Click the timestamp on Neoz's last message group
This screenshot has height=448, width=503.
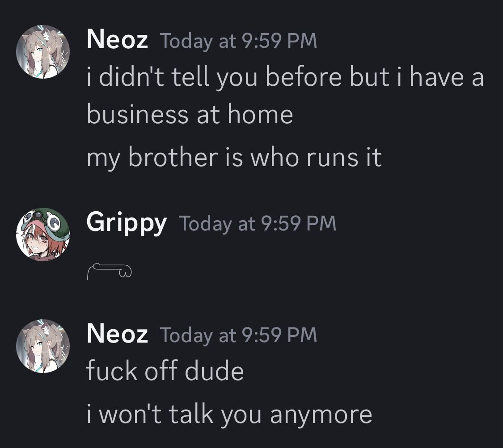click(238, 335)
